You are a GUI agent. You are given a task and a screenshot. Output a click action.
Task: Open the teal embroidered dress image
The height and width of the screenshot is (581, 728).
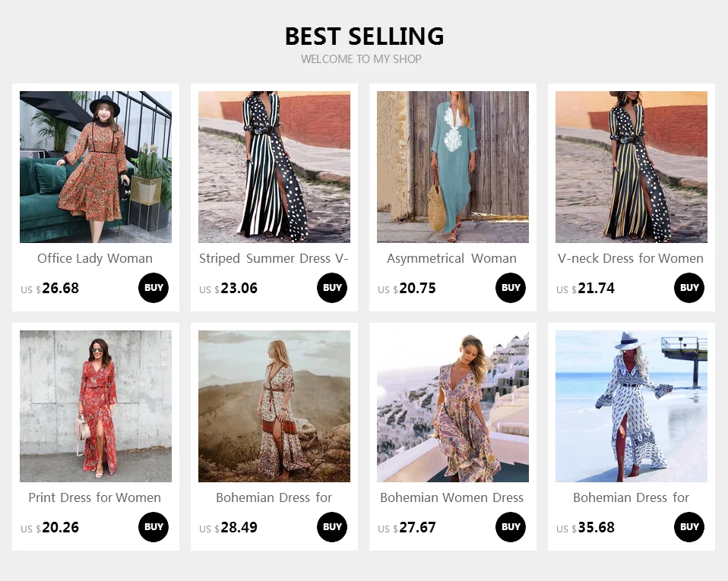[x=453, y=167]
